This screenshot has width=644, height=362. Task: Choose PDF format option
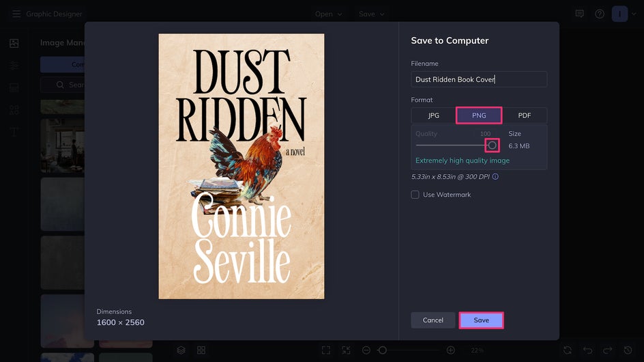coord(524,115)
